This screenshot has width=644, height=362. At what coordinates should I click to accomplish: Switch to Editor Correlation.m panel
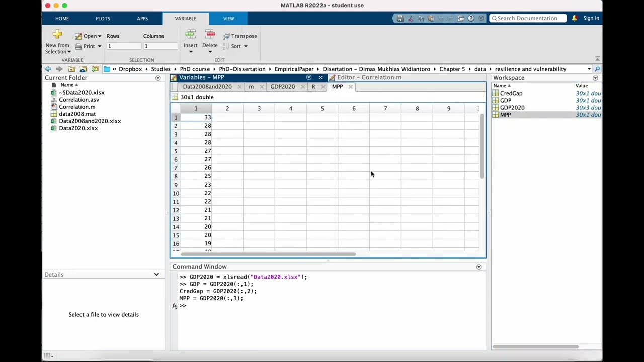369,77
